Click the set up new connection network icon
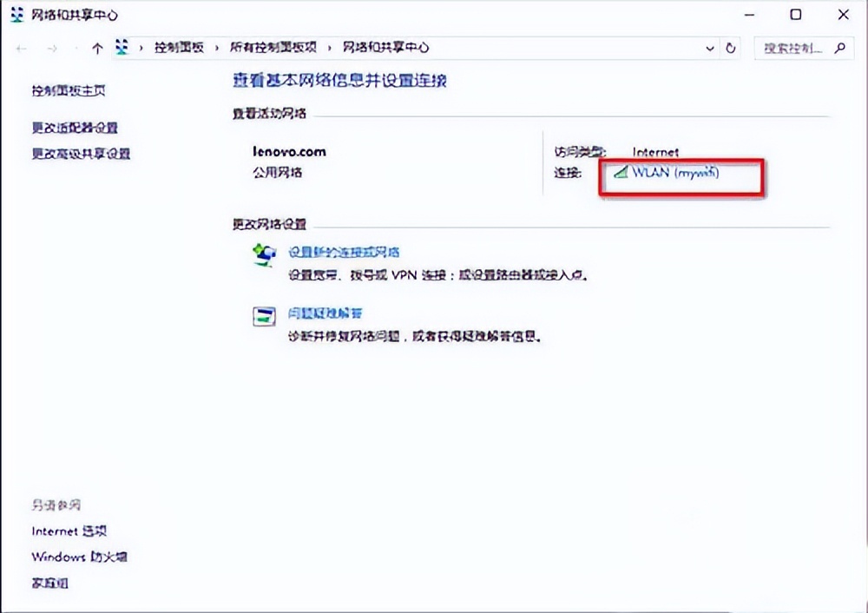Screen dimensions: 868x613 [x=264, y=254]
